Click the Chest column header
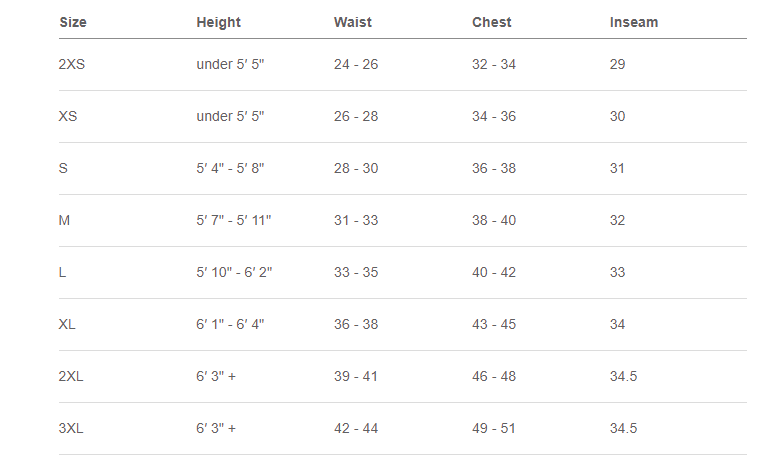Screen dimensions: 763x468 (x=491, y=22)
